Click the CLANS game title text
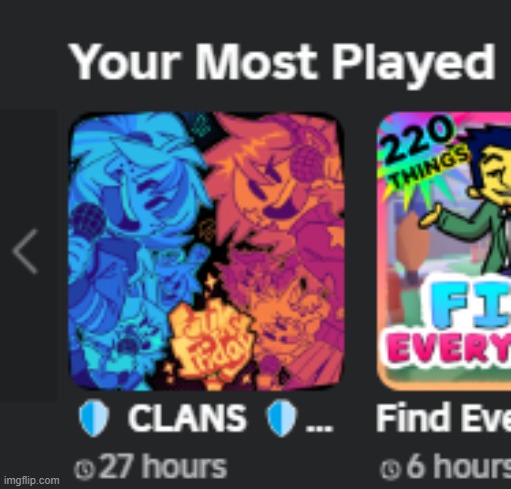The width and height of the screenshot is (511, 489). click(187, 418)
